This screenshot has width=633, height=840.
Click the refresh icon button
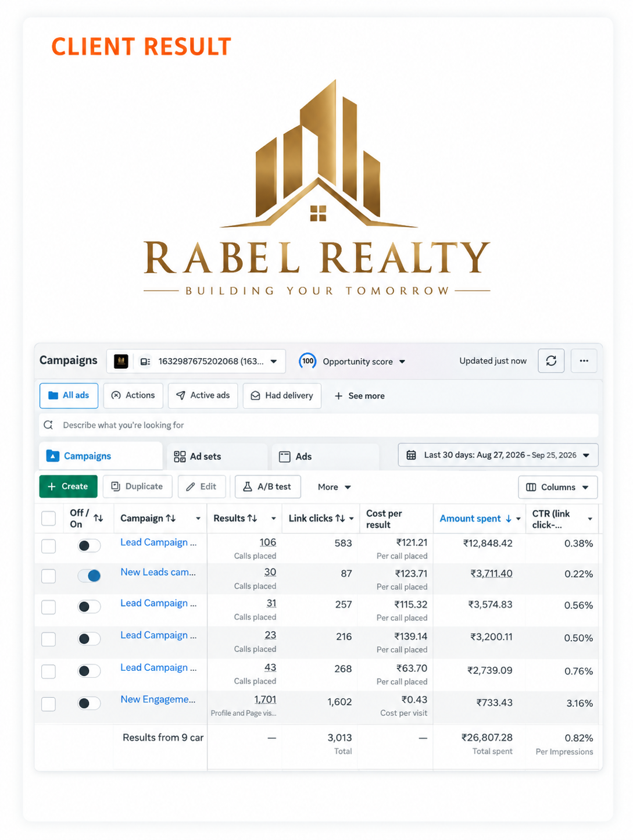(x=551, y=361)
